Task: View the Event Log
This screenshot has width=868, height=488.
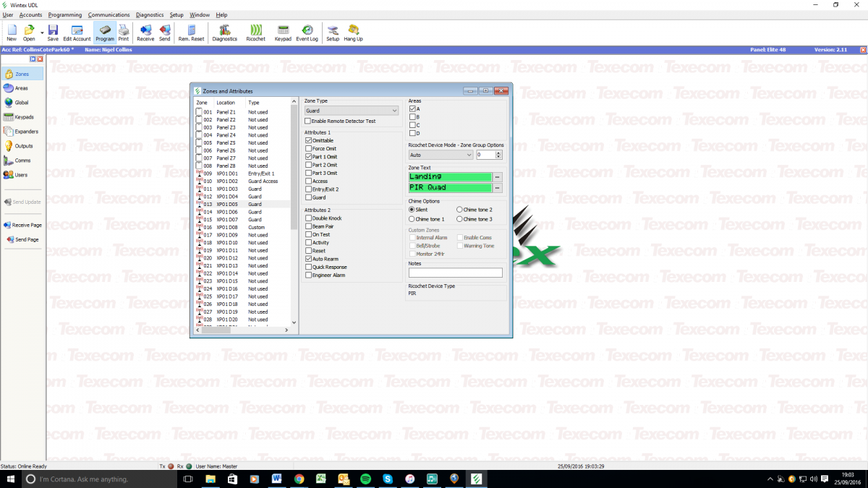Action: 307,33
